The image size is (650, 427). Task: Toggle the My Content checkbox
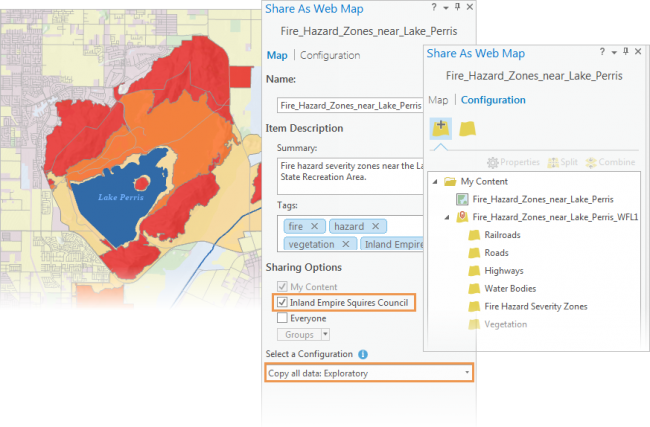tap(282, 286)
